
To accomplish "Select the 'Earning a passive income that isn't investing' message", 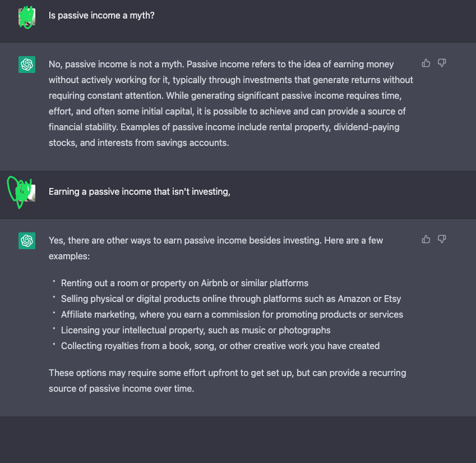I will (x=140, y=192).
